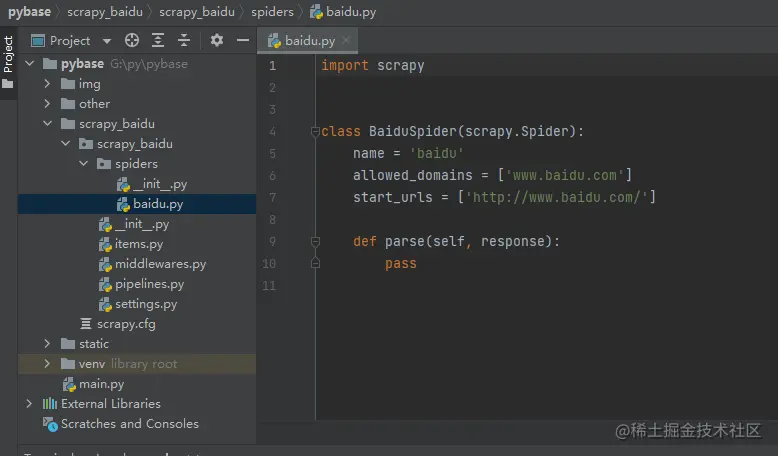
Task: Place cursor on 'import scrapy' line
Action: click(x=373, y=65)
